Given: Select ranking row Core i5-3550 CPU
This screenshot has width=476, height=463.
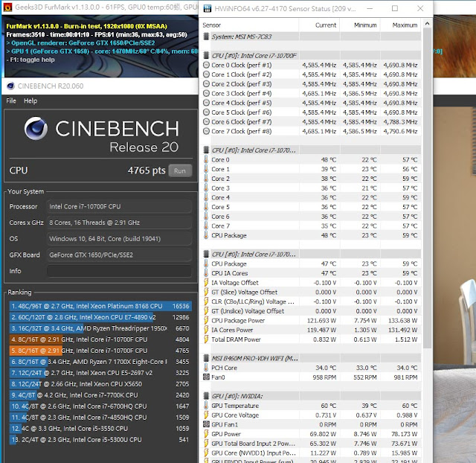Looking at the screenshot, I should pos(100,429).
